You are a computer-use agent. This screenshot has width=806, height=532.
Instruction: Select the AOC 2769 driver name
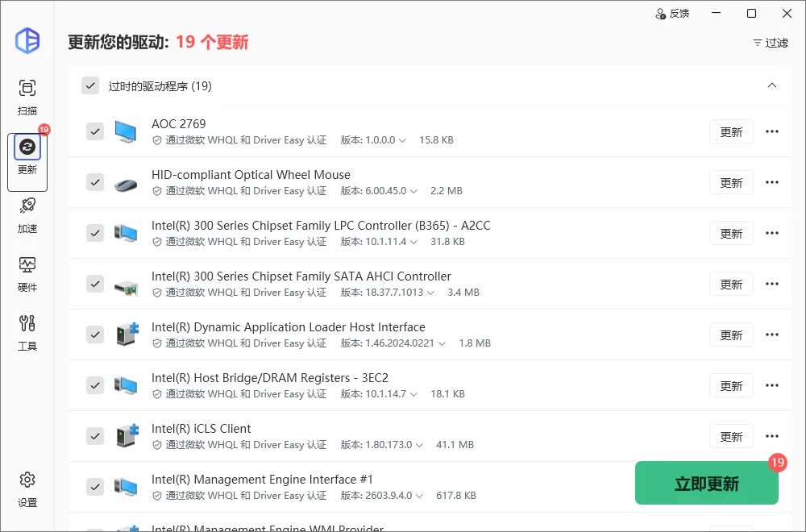pos(178,124)
